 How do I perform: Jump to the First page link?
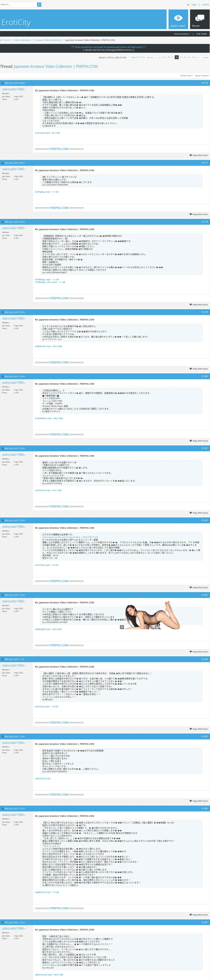tap(150, 57)
